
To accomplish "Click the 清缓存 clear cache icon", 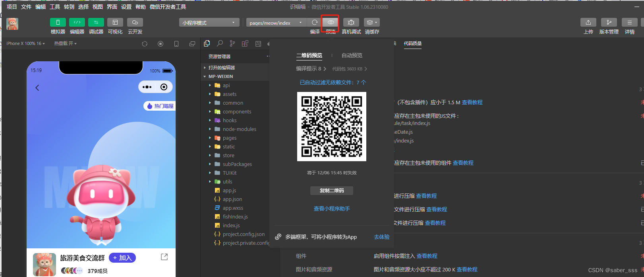I will tap(372, 22).
